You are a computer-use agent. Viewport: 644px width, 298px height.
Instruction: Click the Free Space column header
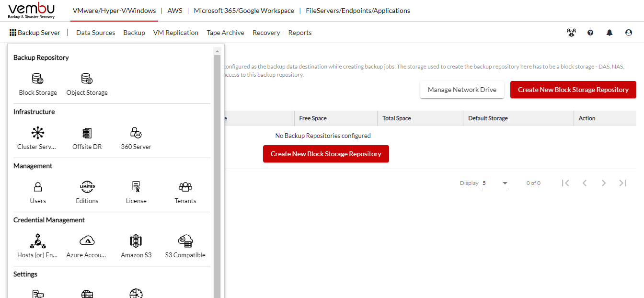click(x=313, y=118)
